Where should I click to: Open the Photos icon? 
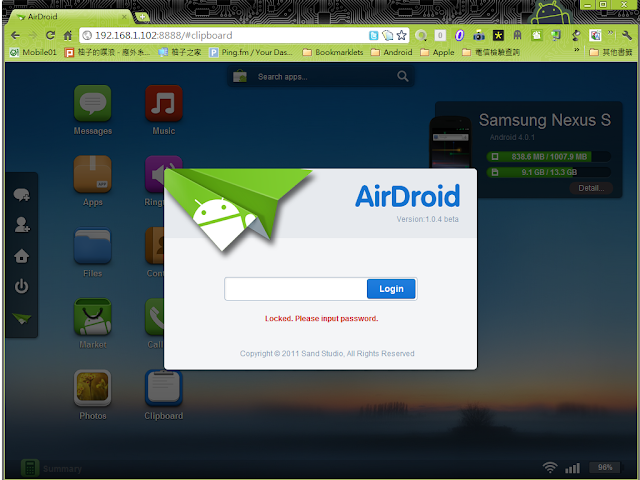tap(93, 388)
